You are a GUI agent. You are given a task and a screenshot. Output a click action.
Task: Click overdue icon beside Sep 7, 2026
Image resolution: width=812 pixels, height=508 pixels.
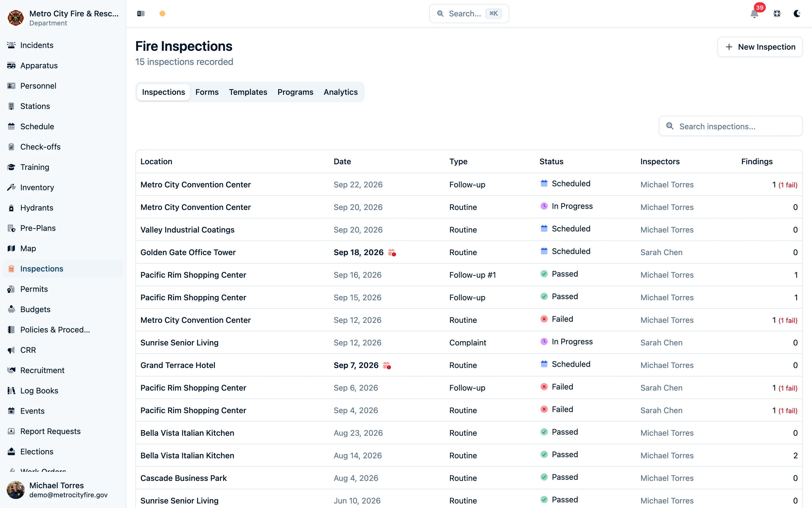tap(387, 365)
